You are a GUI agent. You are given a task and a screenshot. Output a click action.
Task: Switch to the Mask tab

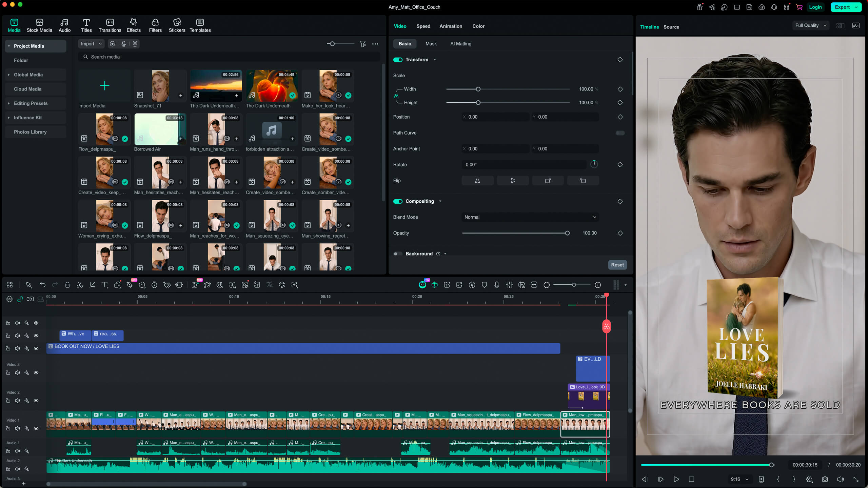pos(431,44)
